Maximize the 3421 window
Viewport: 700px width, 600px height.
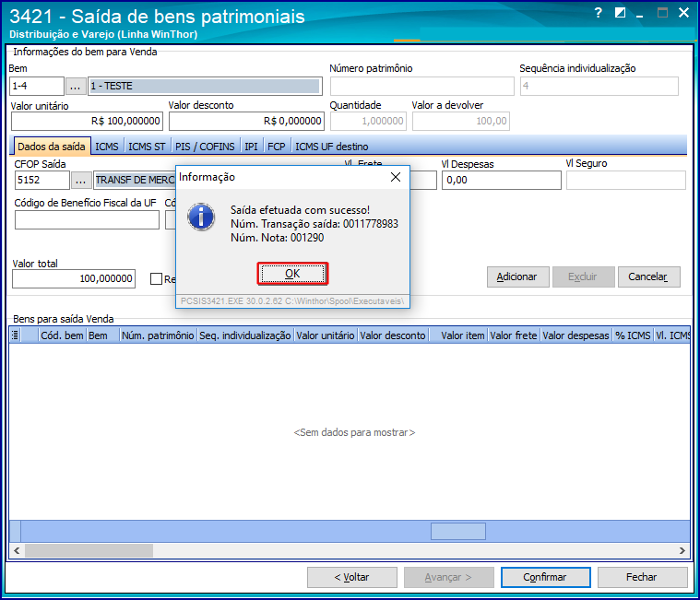click(x=662, y=13)
